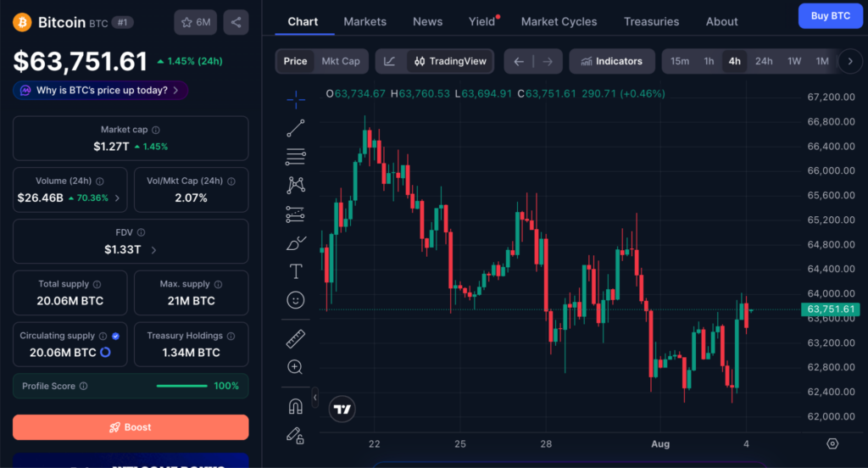
Task: Select the text annotation tool
Action: point(296,271)
